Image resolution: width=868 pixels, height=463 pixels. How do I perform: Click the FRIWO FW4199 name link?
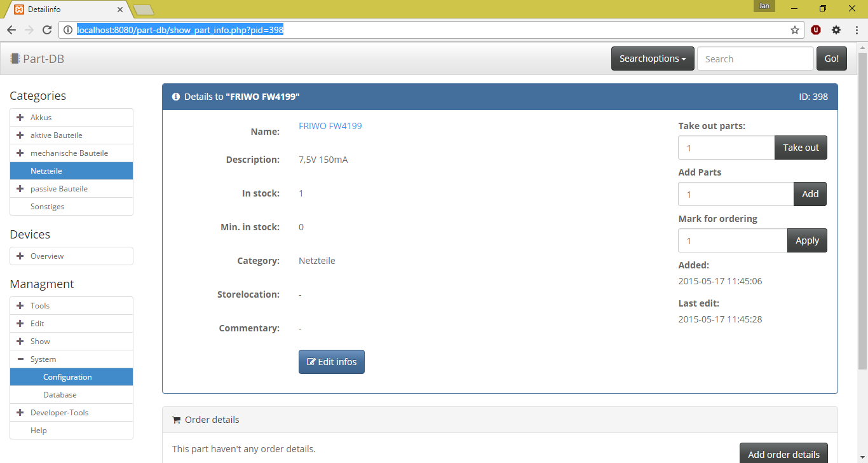tap(330, 126)
